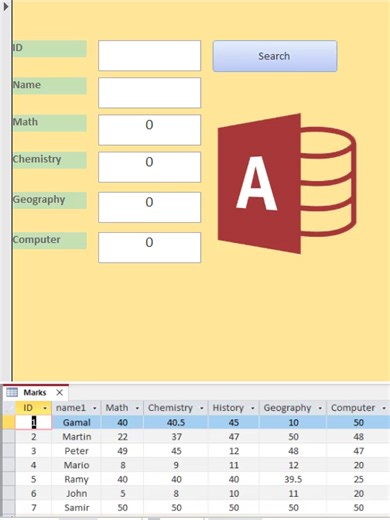The height and width of the screenshot is (520, 390).
Task: Open the Geography column filter dropdown
Action: (x=320, y=408)
